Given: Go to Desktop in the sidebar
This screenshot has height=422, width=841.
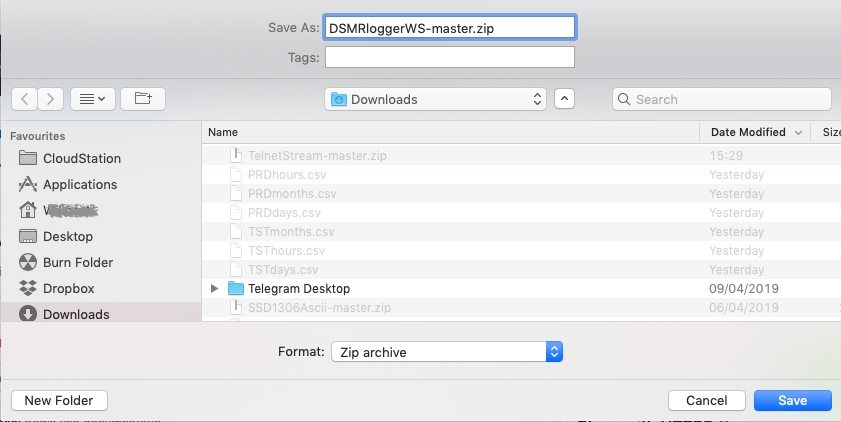Looking at the screenshot, I should [68, 236].
